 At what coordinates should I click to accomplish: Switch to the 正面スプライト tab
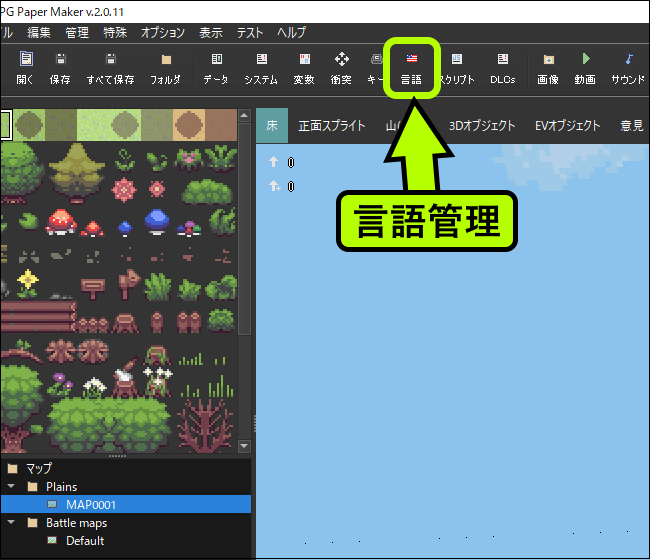pyautogui.click(x=332, y=126)
